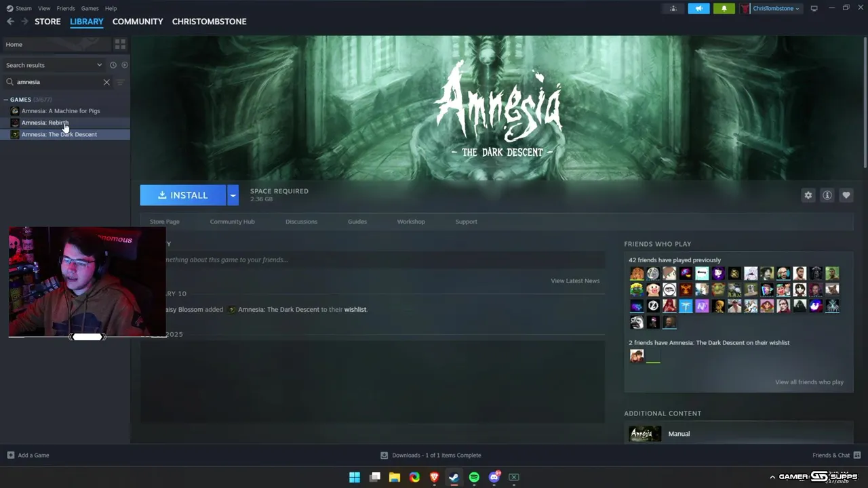Open File Explorer from taskbar
Image resolution: width=868 pixels, height=488 pixels.
click(x=394, y=477)
